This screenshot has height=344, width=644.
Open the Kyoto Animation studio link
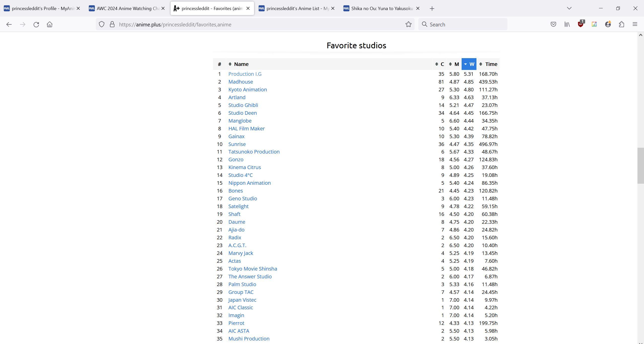pos(247,90)
